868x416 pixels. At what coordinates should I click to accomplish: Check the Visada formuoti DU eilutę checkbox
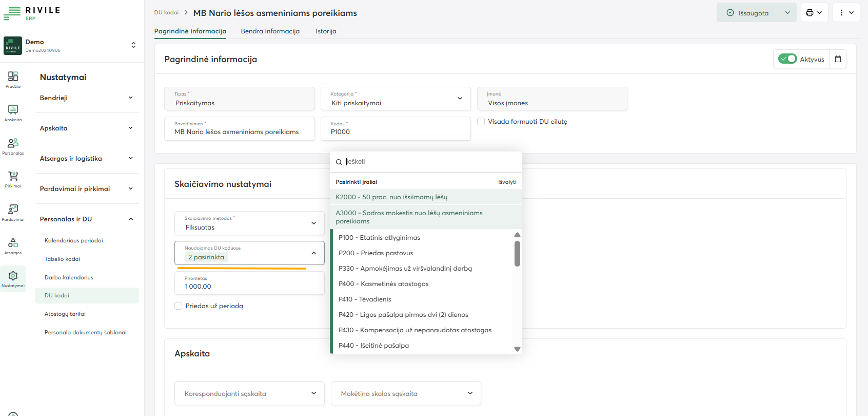click(481, 122)
